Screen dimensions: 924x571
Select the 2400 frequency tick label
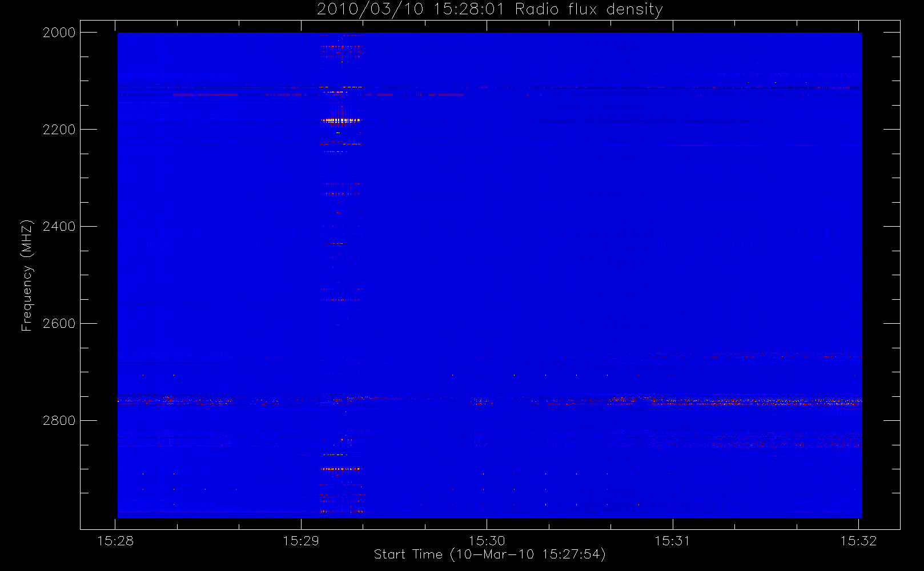[59, 227]
